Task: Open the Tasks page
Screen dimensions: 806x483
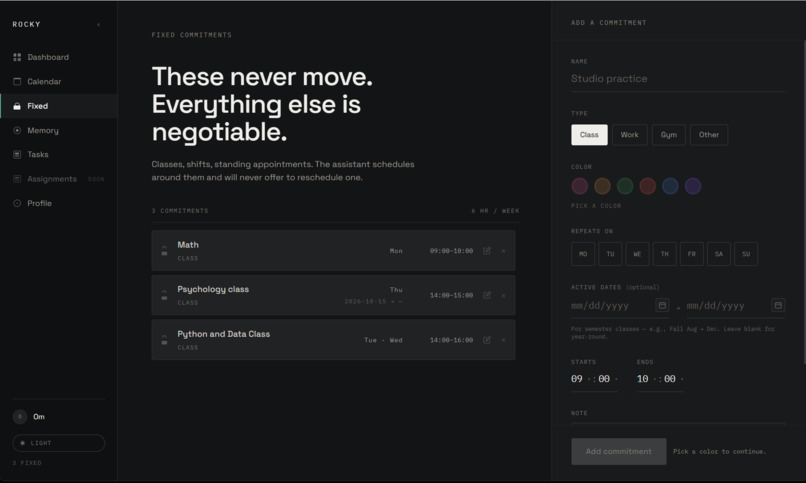Action: (x=59, y=154)
